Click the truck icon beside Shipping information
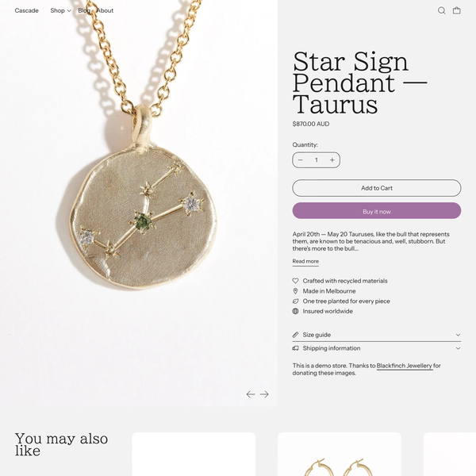The height and width of the screenshot is (476, 476). [x=295, y=348]
